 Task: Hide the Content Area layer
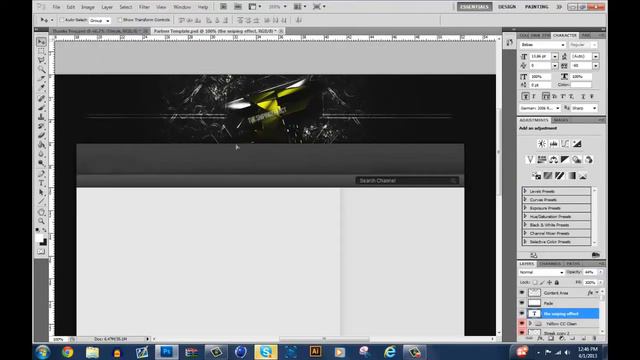tap(522, 293)
